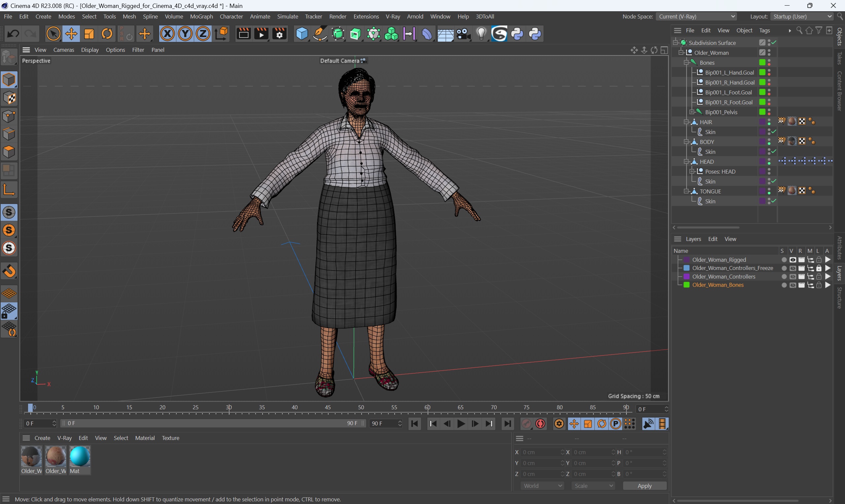This screenshot has height=504, width=845.
Task: Click the Subdivision Surface generator icon
Action: pos(338,34)
